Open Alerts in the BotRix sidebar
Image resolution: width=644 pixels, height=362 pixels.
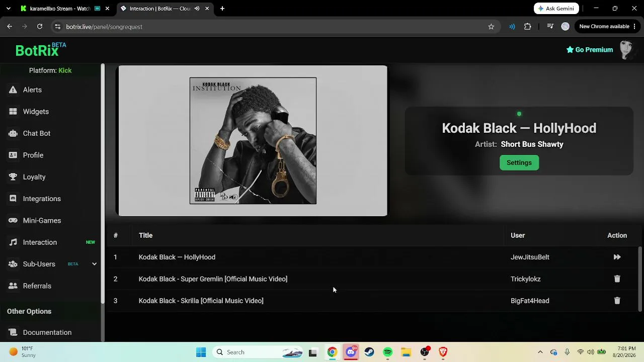coord(32,90)
